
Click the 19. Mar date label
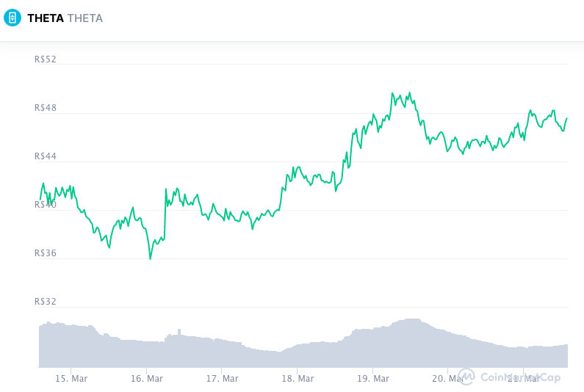coord(372,379)
